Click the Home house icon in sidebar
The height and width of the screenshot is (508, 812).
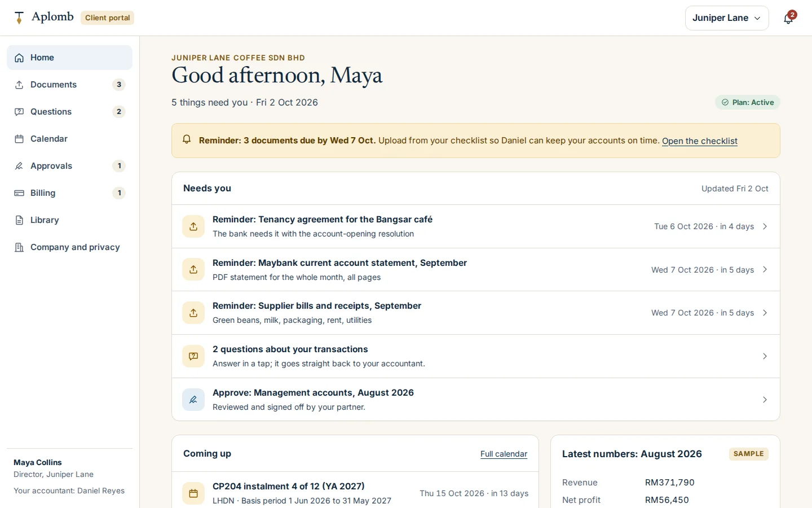click(19, 58)
